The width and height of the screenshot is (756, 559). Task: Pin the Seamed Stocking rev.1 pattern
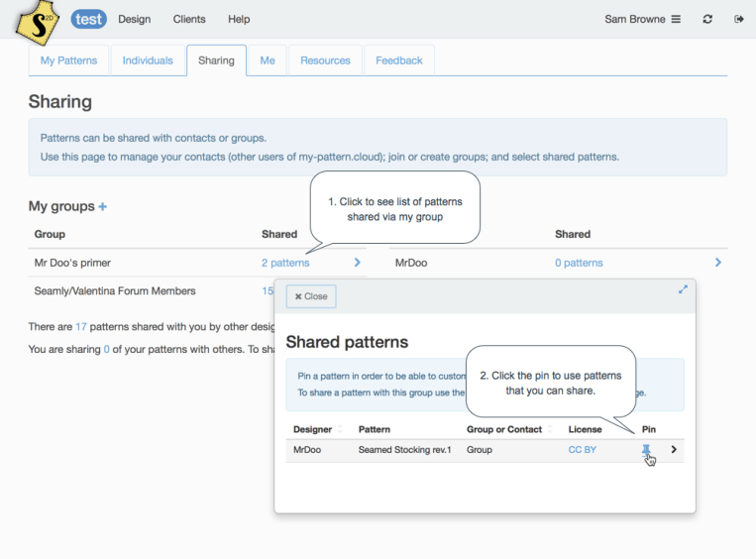coord(646,450)
